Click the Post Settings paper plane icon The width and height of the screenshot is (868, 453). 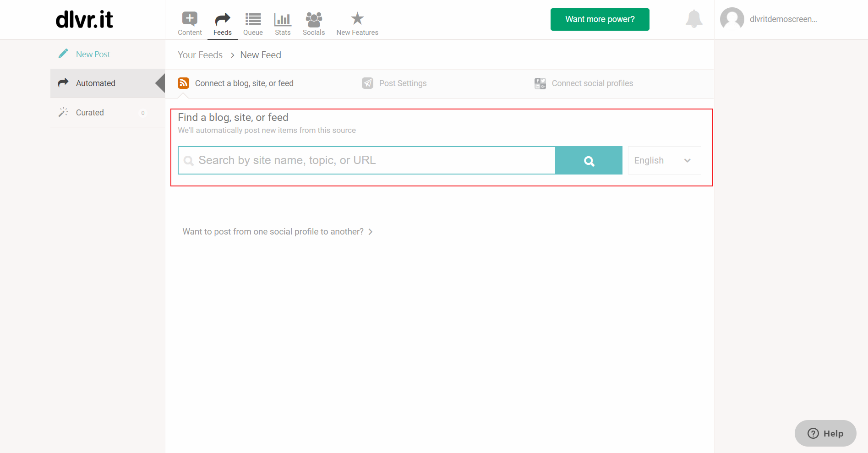tap(367, 83)
